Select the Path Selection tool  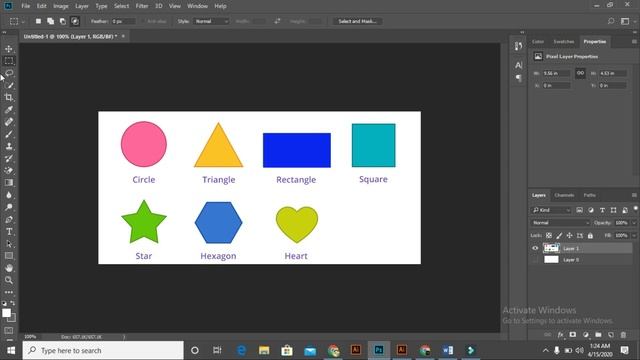point(9,244)
